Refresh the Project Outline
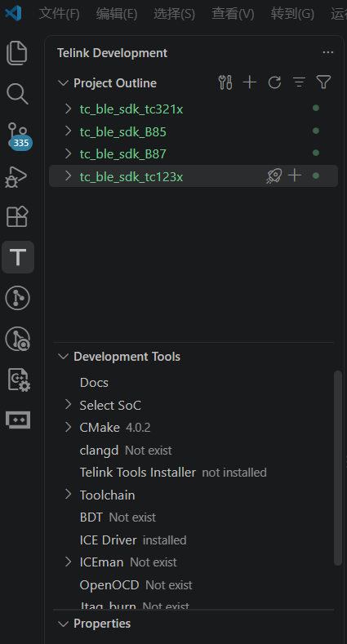Viewport: 347px width, 644px height. (x=274, y=82)
